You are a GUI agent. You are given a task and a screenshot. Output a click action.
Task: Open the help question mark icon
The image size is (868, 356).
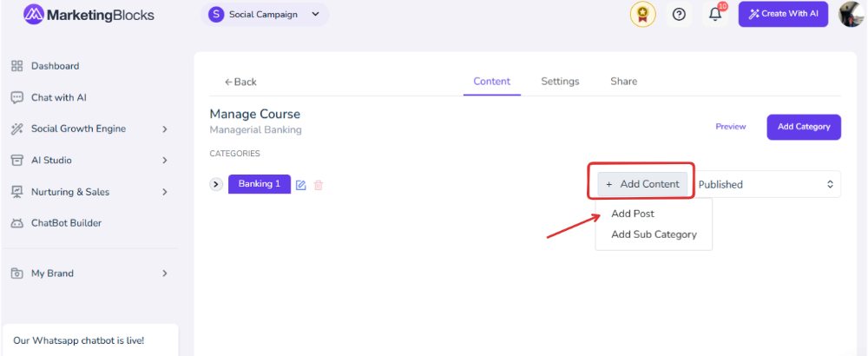(x=679, y=15)
